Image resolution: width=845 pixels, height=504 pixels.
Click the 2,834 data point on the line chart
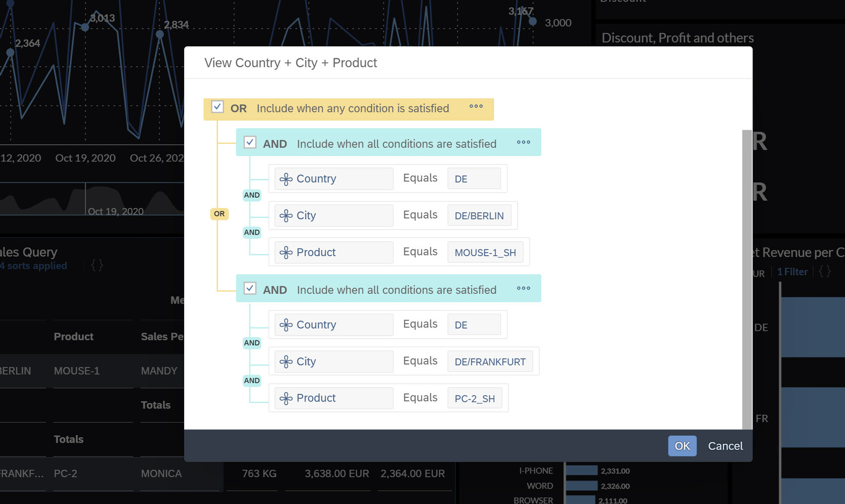click(160, 35)
